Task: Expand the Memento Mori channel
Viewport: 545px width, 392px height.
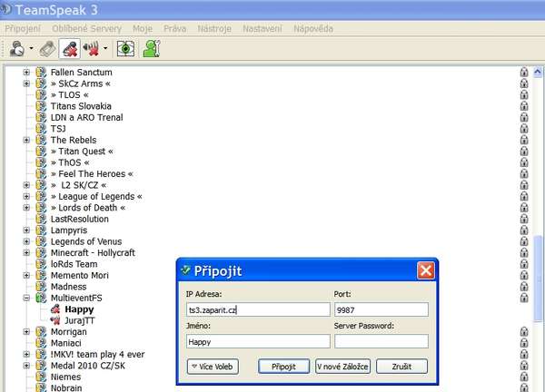Action: [26, 275]
